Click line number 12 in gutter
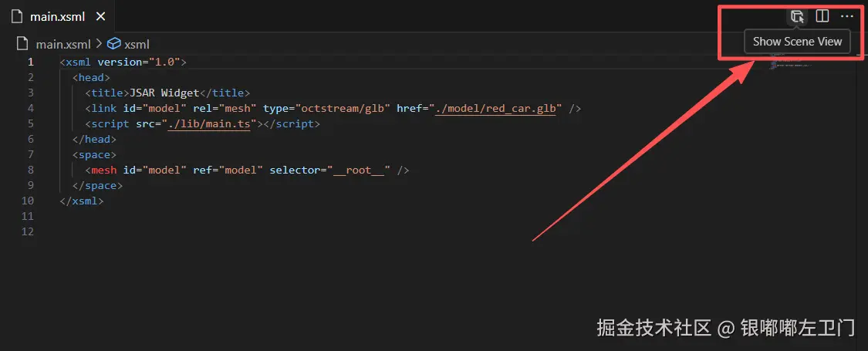The height and width of the screenshot is (351, 868). (x=28, y=231)
